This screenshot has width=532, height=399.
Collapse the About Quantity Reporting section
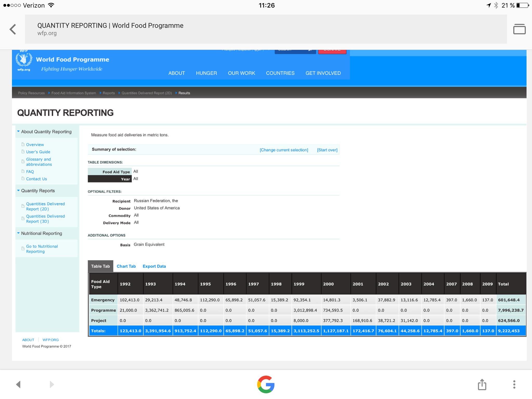pyautogui.click(x=46, y=132)
